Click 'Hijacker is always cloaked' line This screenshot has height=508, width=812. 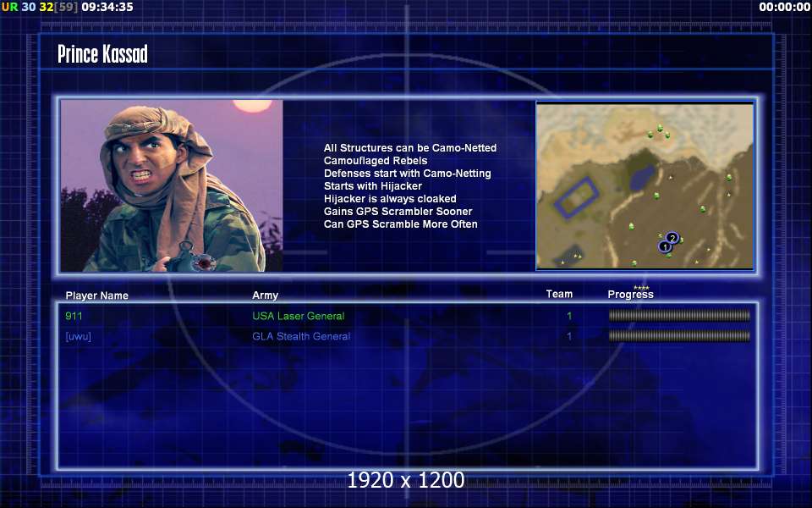click(390, 198)
